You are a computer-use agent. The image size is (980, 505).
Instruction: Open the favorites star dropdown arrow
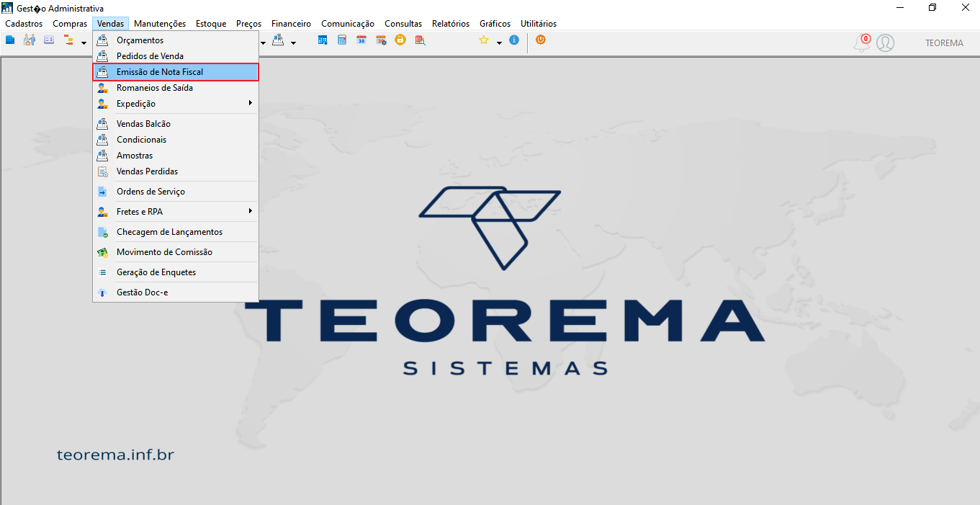point(499,43)
